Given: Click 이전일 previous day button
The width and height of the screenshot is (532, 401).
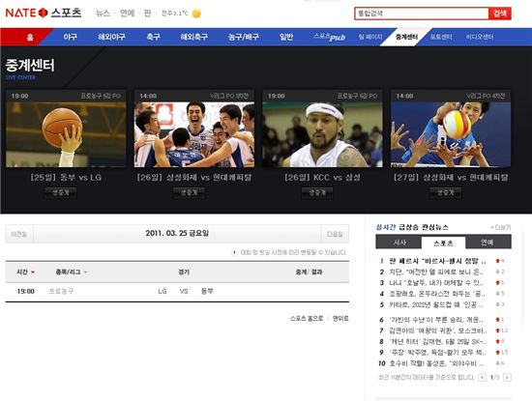Looking at the screenshot, I should [19, 234].
